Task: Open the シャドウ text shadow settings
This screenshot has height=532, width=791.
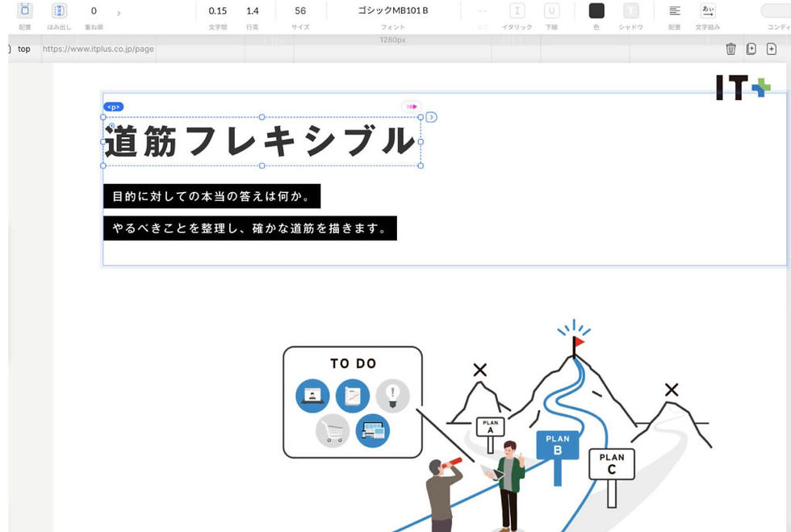Action: click(630, 11)
